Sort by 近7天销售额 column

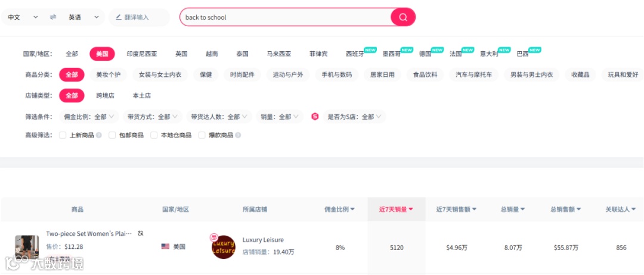pos(456,210)
